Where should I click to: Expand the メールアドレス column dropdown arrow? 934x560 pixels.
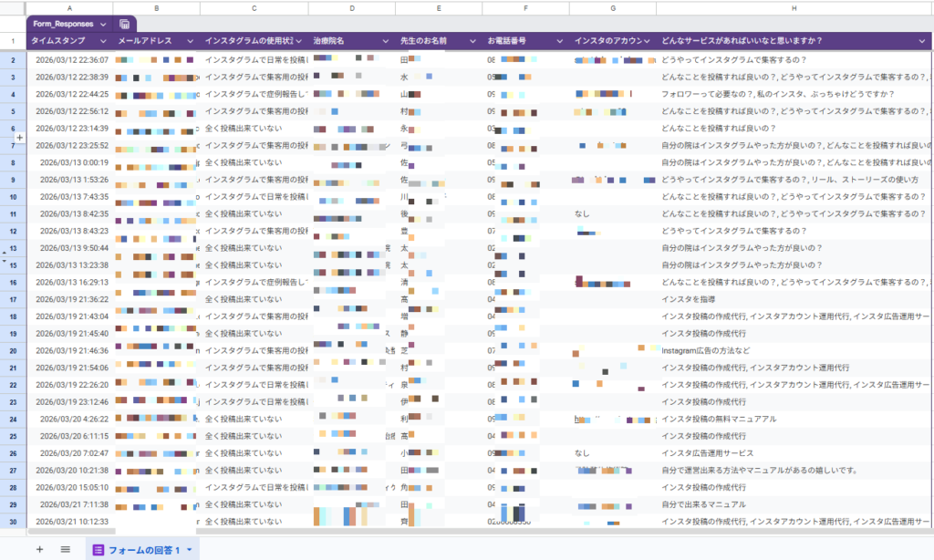coord(188,41)
